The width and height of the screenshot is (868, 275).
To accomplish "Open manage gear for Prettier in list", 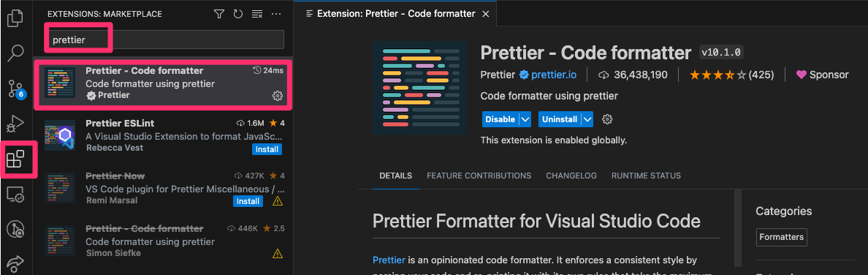I will [278, 96].
